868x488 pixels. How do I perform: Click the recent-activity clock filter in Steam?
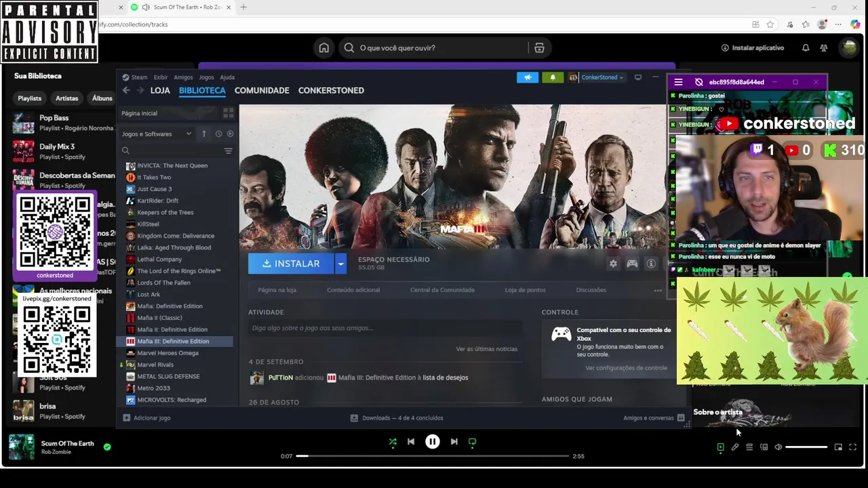[x=218, y=134]
